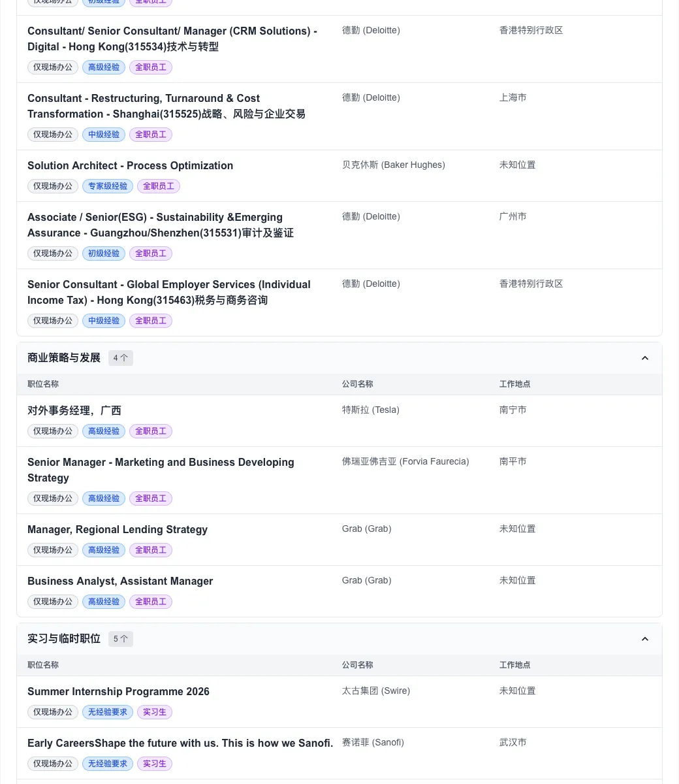Click 工作地点 column header in 商业策略与发展

click(x=514, y=384)
